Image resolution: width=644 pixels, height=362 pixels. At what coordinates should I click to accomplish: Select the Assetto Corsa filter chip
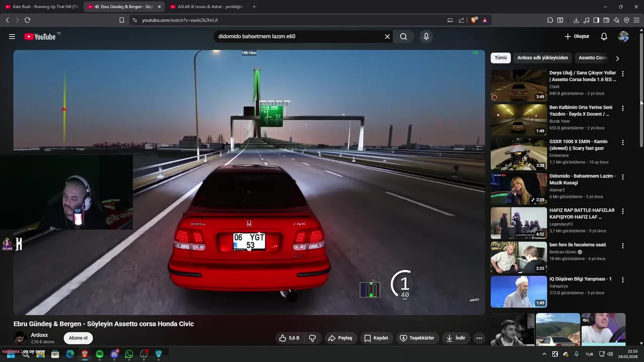point(593,58)
